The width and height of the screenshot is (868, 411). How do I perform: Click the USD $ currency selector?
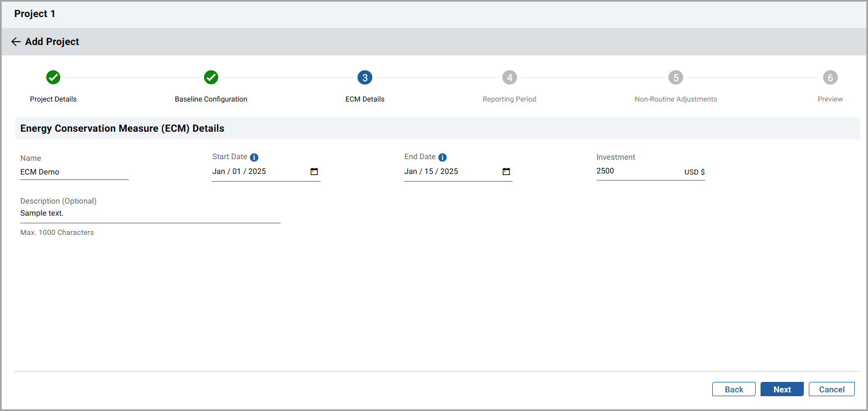coord(694,172)
